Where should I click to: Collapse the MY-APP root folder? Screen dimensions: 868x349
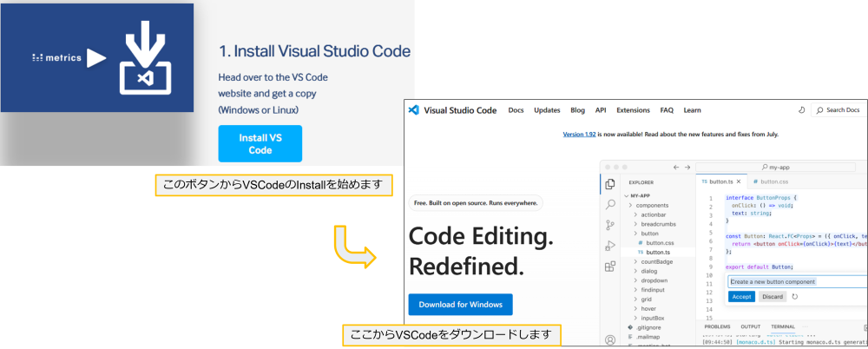[640, 195]
